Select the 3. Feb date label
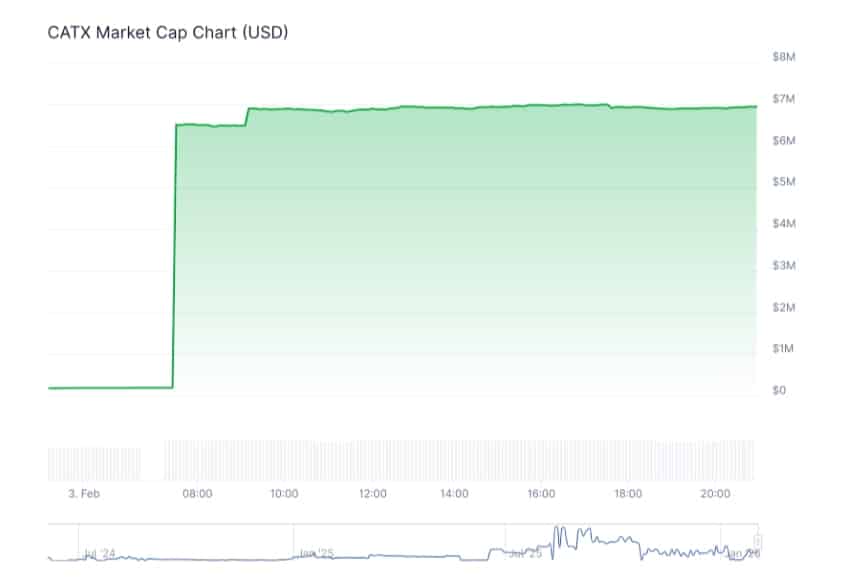841x580 pixels. (82, 494)
